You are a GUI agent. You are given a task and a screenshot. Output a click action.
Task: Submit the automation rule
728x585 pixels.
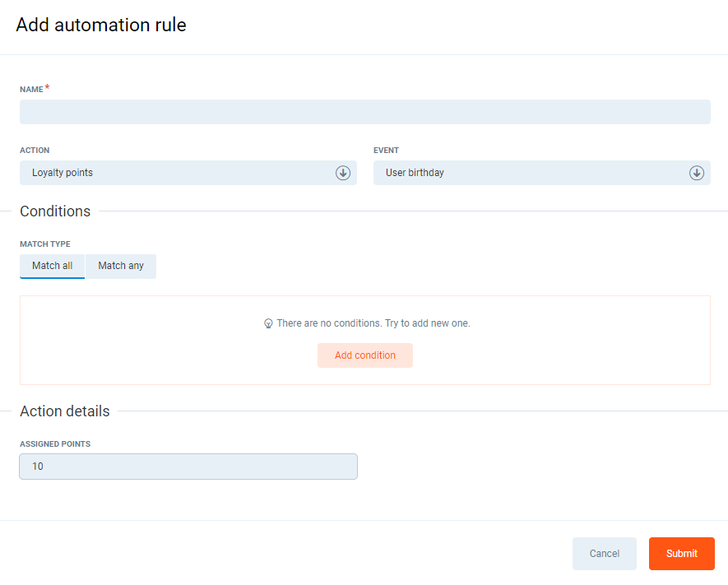(681, 554)
